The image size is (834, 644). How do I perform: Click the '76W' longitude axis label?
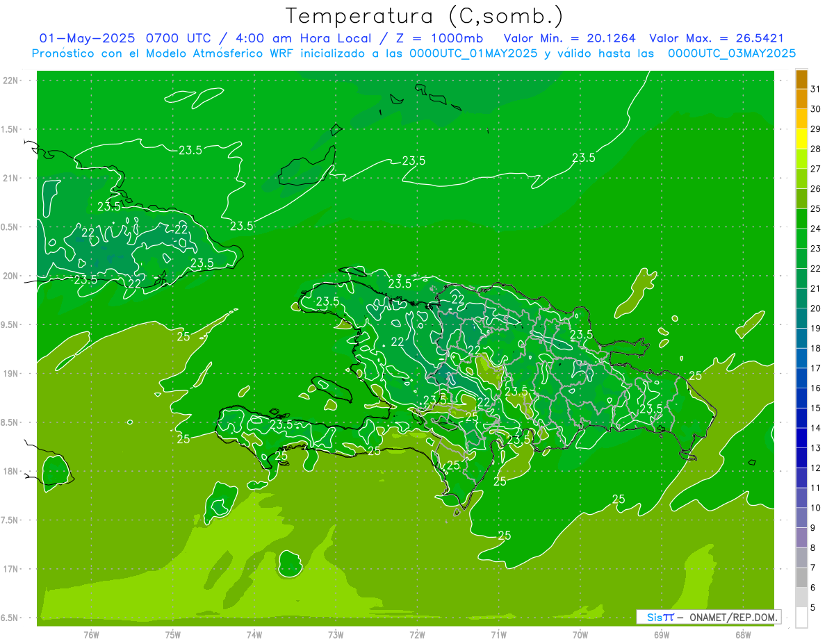coord(91,634)
